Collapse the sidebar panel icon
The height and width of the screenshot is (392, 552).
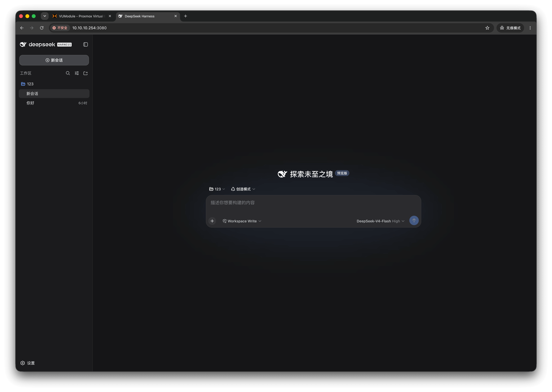tap(85, 44)
